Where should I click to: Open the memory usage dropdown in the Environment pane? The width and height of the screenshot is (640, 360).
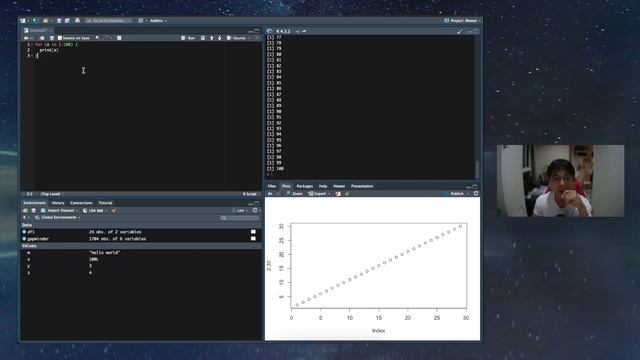(x=95, y=211)
